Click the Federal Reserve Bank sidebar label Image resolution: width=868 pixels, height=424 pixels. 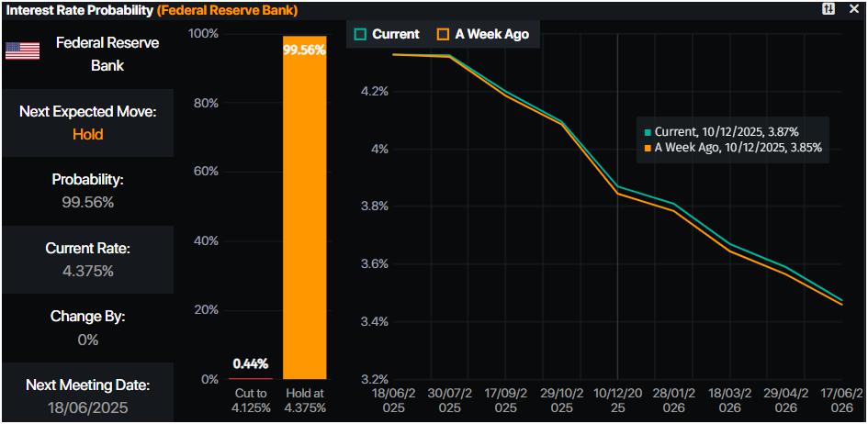point(107,54)
